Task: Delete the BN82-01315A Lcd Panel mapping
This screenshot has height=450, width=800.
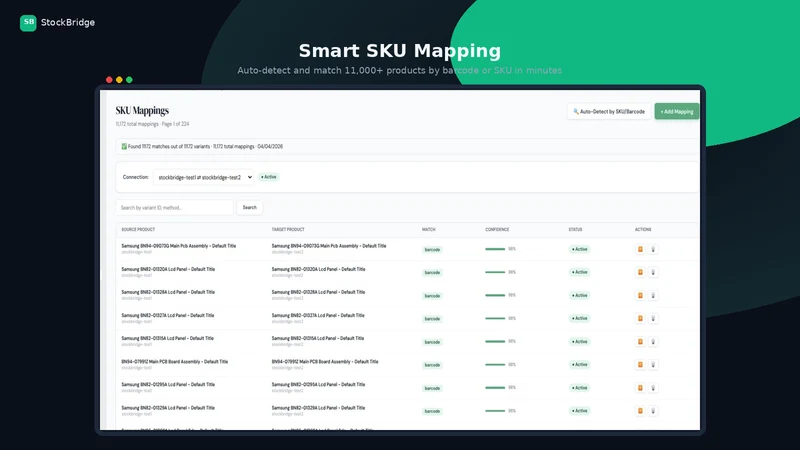Action: click(x=653, y=342)
